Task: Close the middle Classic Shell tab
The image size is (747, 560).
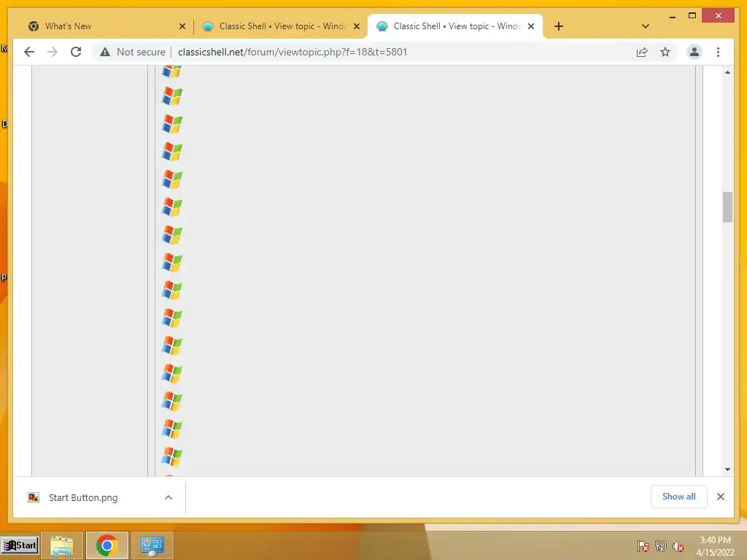Action: pyautogui.click(x=356, y=26)
